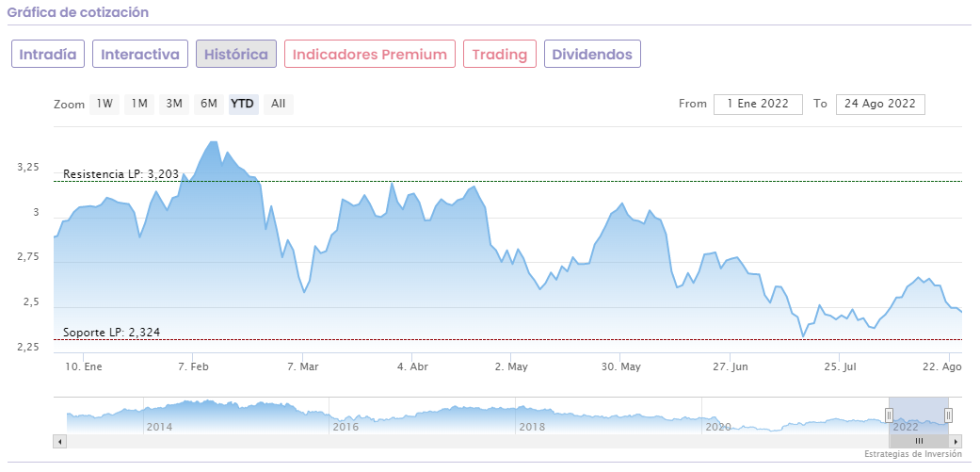Click the To date field
Image resolution: width=980 pixels, height=472 pixels.
coord(880,104)
